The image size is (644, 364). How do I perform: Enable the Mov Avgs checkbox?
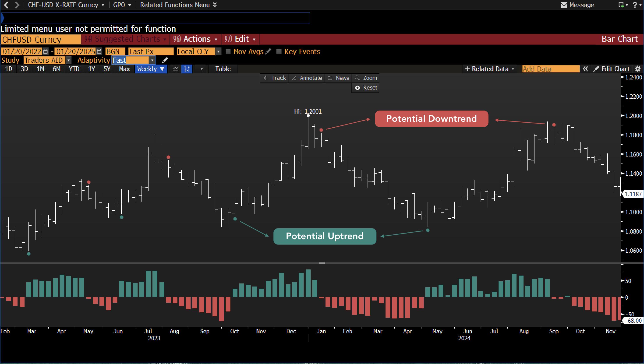coord(228,51)
